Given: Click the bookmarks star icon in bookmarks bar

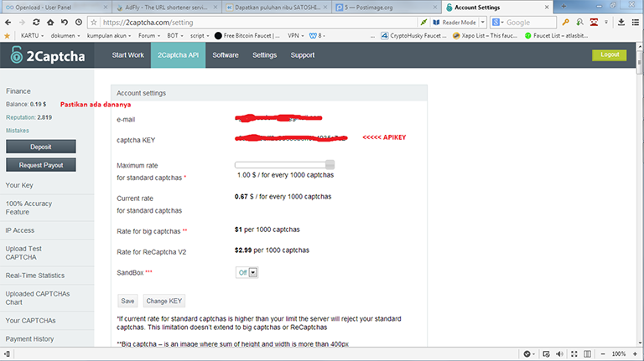Looking at the screenshot, I should (x=7, y=36).
